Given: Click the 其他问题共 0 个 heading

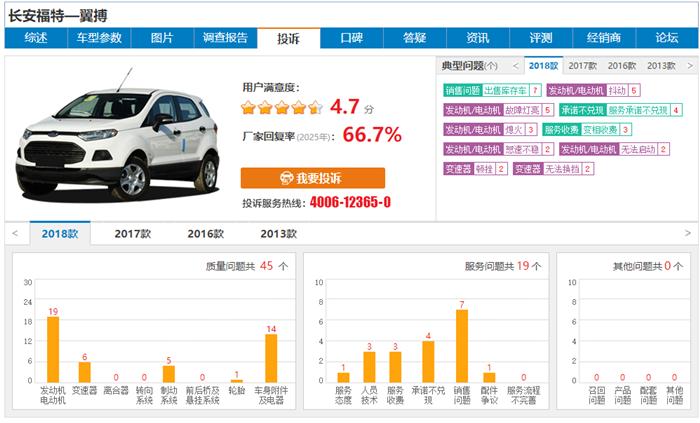Looking at the screenshot, I should point(648,266).
